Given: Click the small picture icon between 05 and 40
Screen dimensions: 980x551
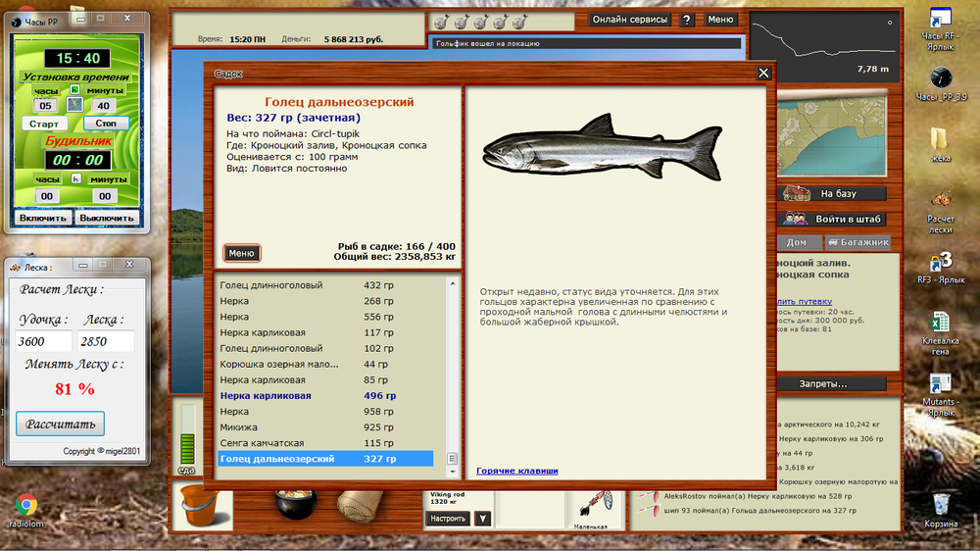Looking at the screenshot, I should click(74, 104).
